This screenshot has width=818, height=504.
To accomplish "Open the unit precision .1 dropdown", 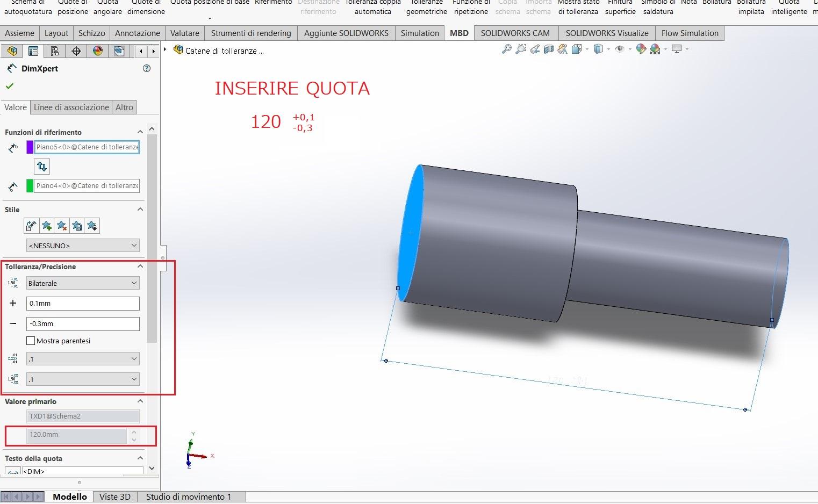I will click(x=83, y=359).
